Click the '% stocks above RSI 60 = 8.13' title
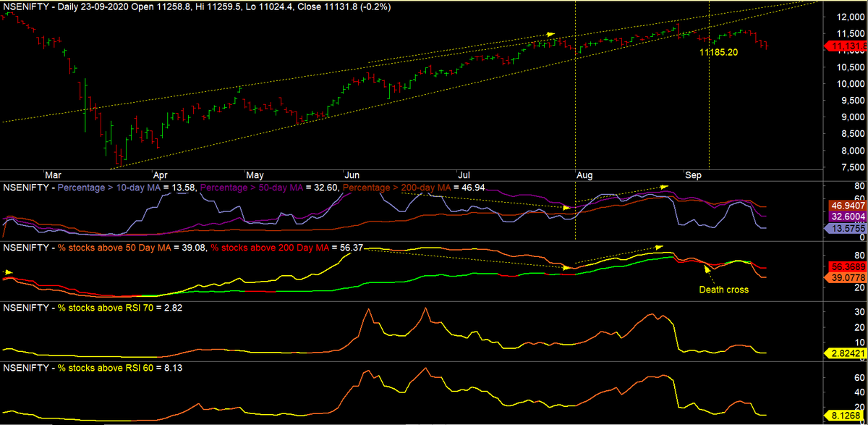 [120, 369]
